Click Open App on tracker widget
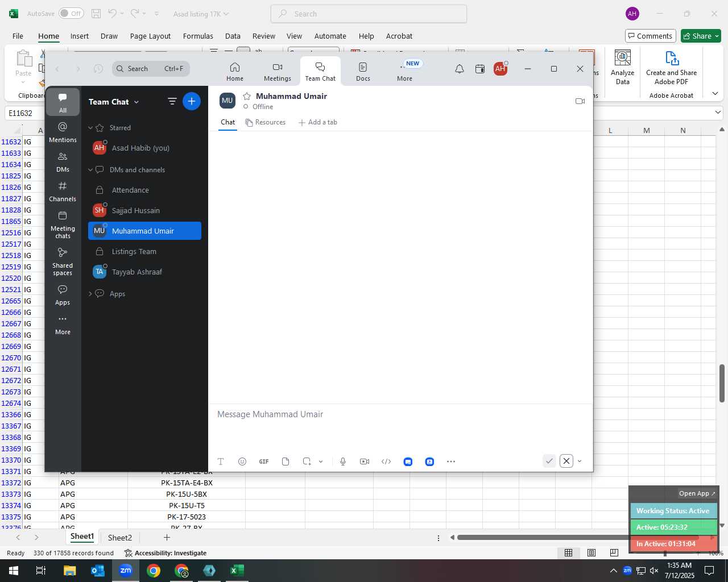 coord(697,493)
